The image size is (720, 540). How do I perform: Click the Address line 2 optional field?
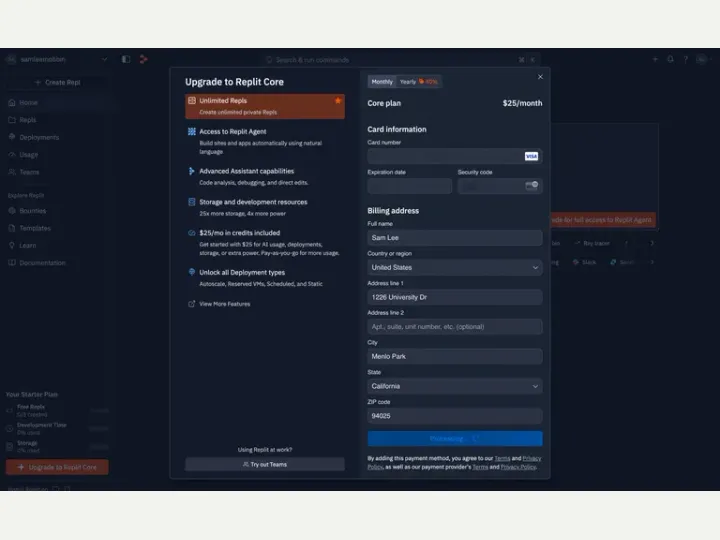[x=455, y=326]
